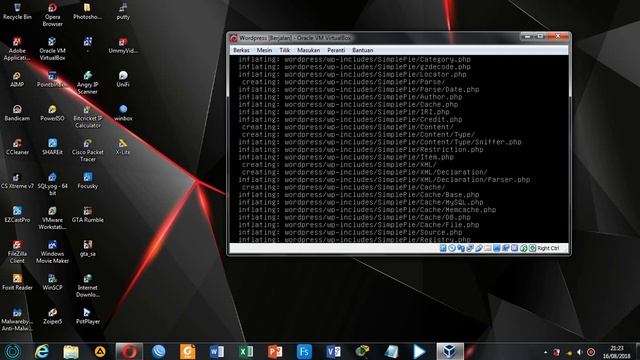Click the keyboard capture arrow beside Right Ctrl
The height and width of the screenshot is (360, 640).
coord(533,248)
